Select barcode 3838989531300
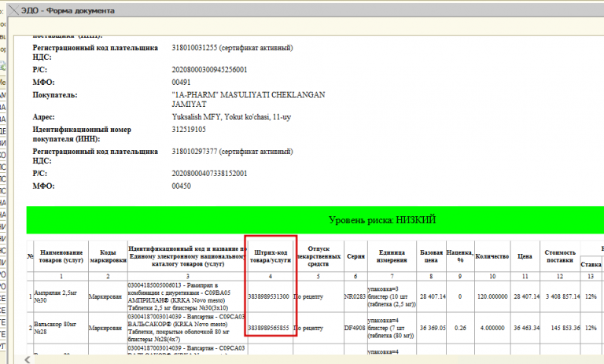 tap(268, 296)
